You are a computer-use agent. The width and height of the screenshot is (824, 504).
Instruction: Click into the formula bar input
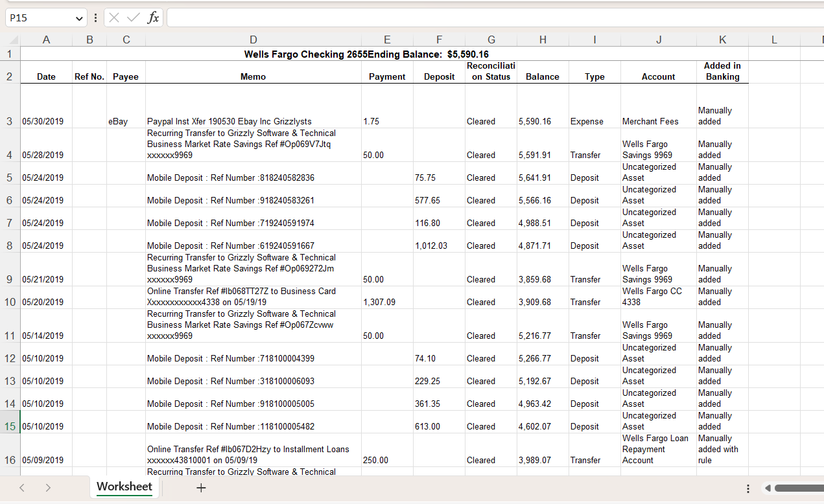(495, 18)
